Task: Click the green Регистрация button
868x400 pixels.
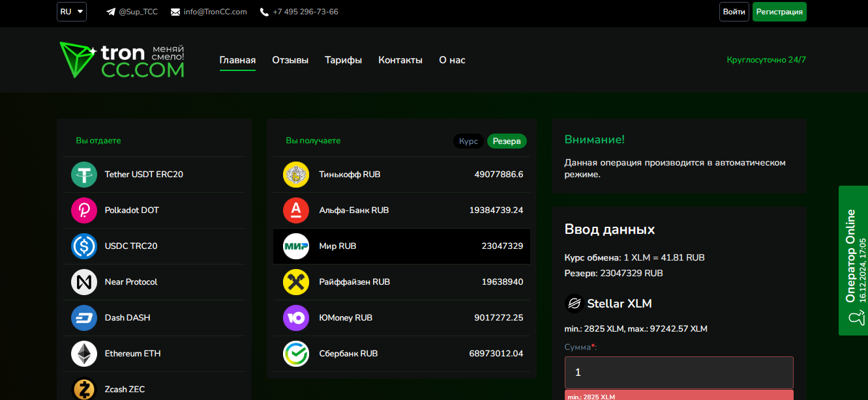Action: (x=779, y=12)
